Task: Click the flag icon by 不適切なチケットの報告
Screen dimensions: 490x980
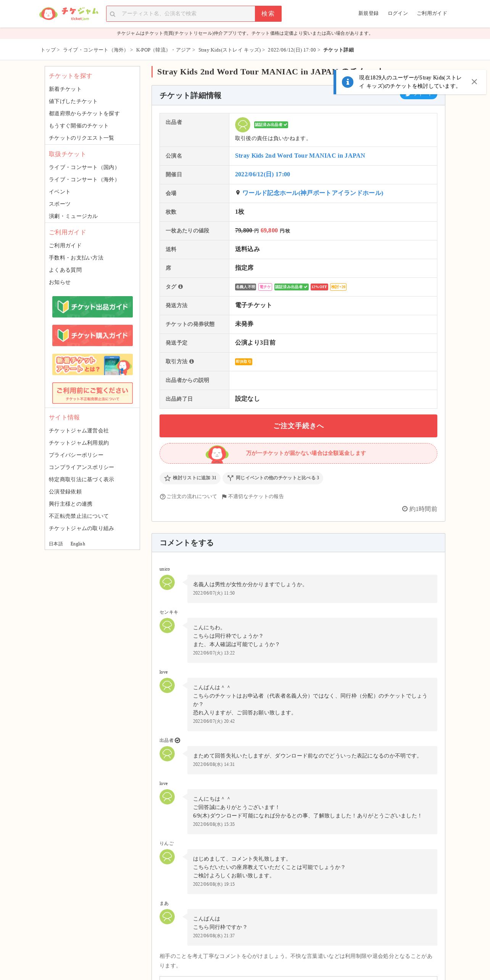Action: 224,496
